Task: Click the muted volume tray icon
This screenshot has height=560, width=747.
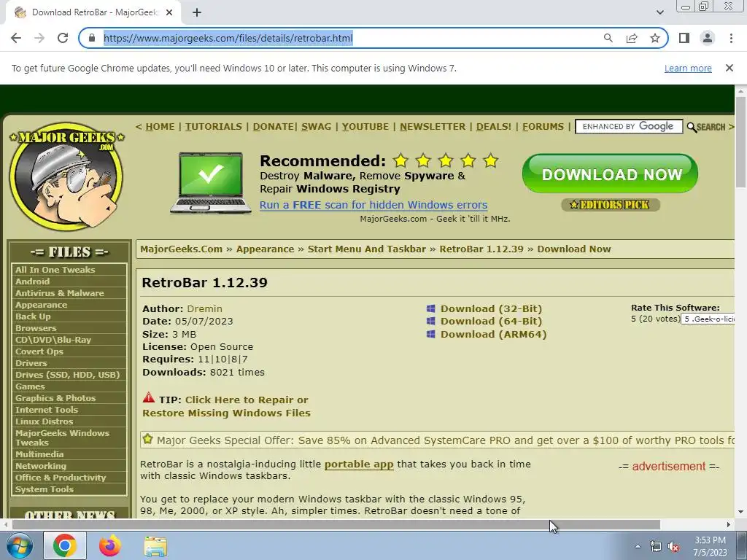Action: tap(673, 547)
